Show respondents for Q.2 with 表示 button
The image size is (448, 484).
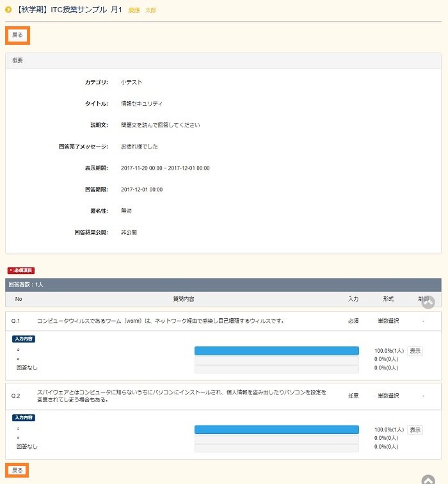(415, 430)
